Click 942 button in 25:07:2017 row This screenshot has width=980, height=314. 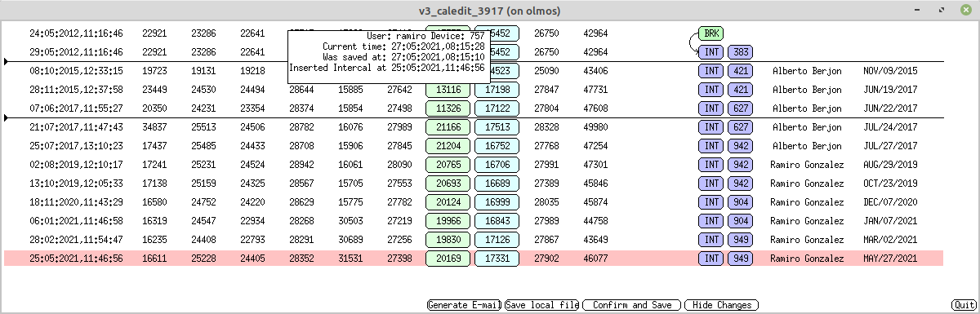(740, 145)
